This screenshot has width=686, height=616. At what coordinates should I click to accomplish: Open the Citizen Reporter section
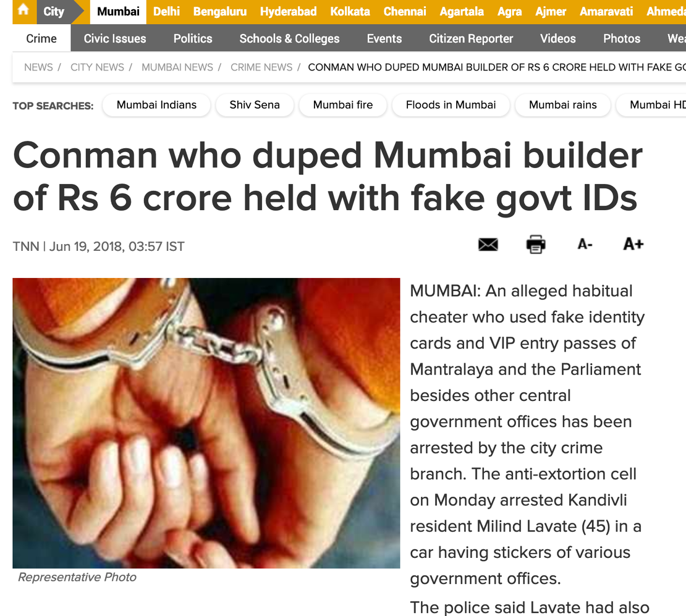pos(471,38)
